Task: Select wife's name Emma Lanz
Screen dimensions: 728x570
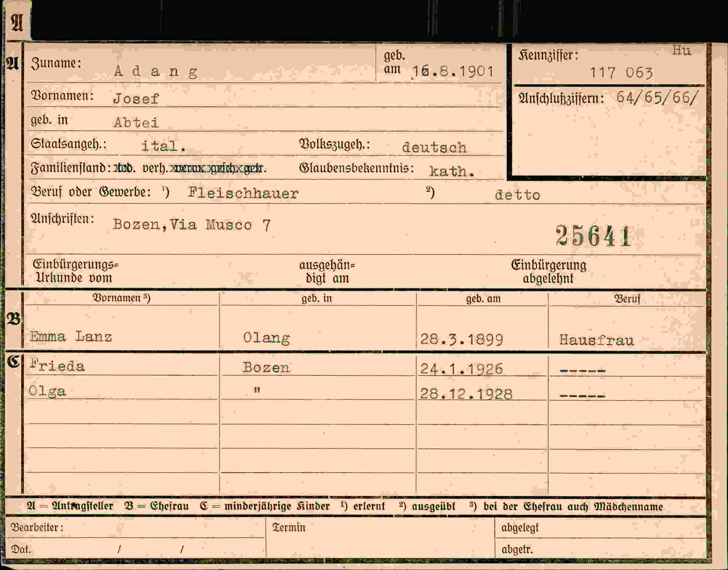Action: click(x=71, y=336)
